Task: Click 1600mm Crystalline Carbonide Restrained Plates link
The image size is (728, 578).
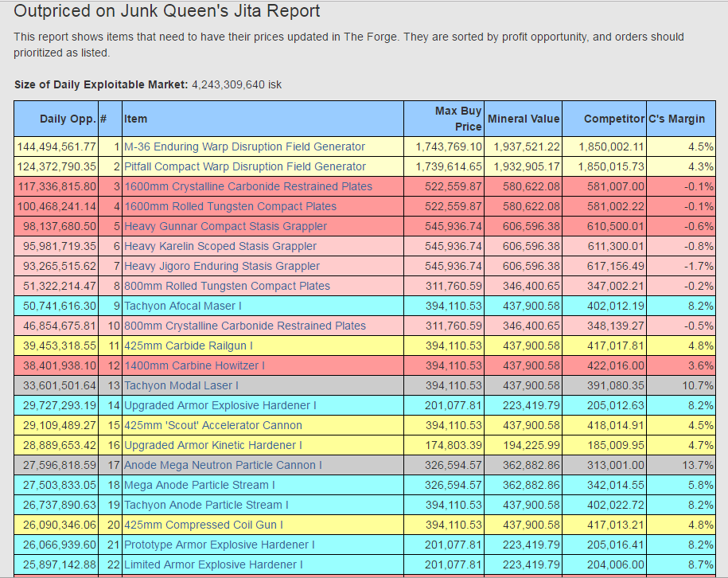Action: pos(248,187)
